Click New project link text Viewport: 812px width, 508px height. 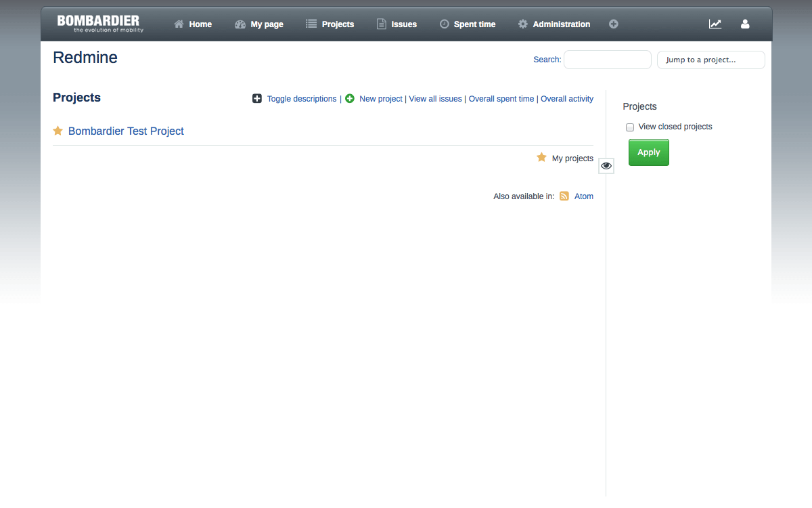(381, 99)
